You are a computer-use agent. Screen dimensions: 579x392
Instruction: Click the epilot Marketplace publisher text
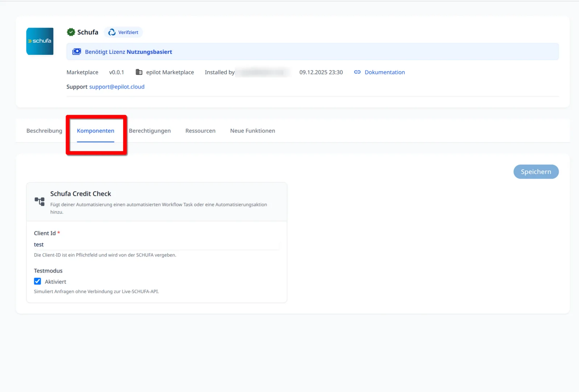point(170,72)
